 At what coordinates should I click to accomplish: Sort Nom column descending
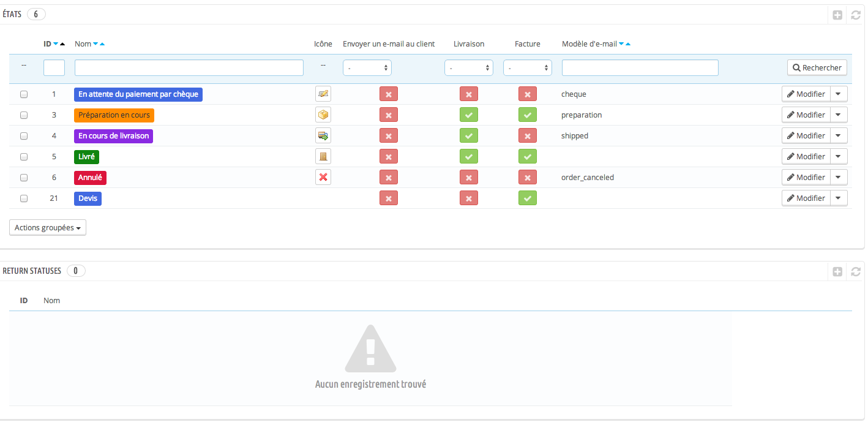pyautogui.click(x=95, y=44)
